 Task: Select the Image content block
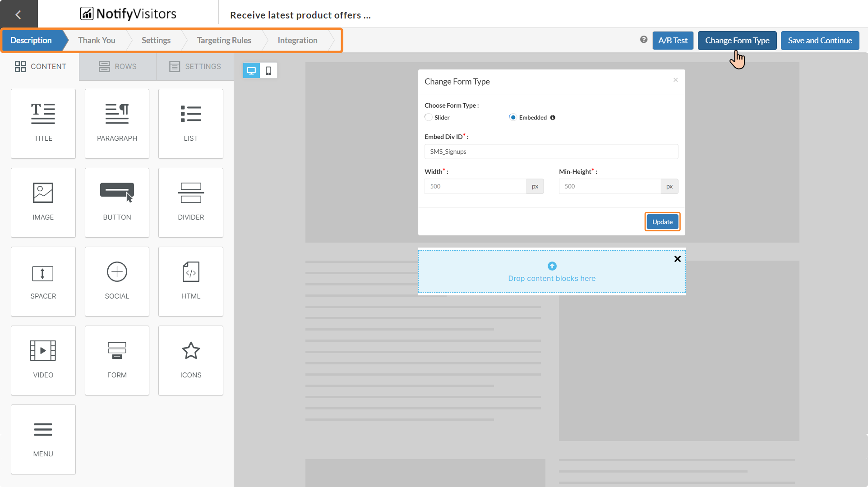[43, 202]
